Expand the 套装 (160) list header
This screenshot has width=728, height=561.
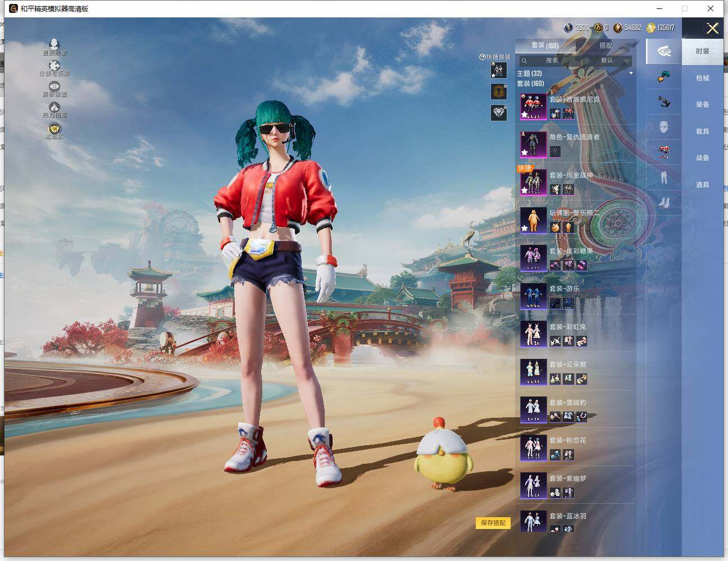(x=531, y=84)
